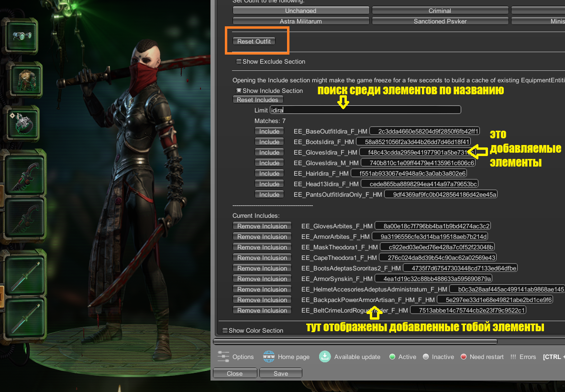Image resolution: width=565 pixels, height=392 pixels.
Task: Click the Save button
Action: pos(281,373)
